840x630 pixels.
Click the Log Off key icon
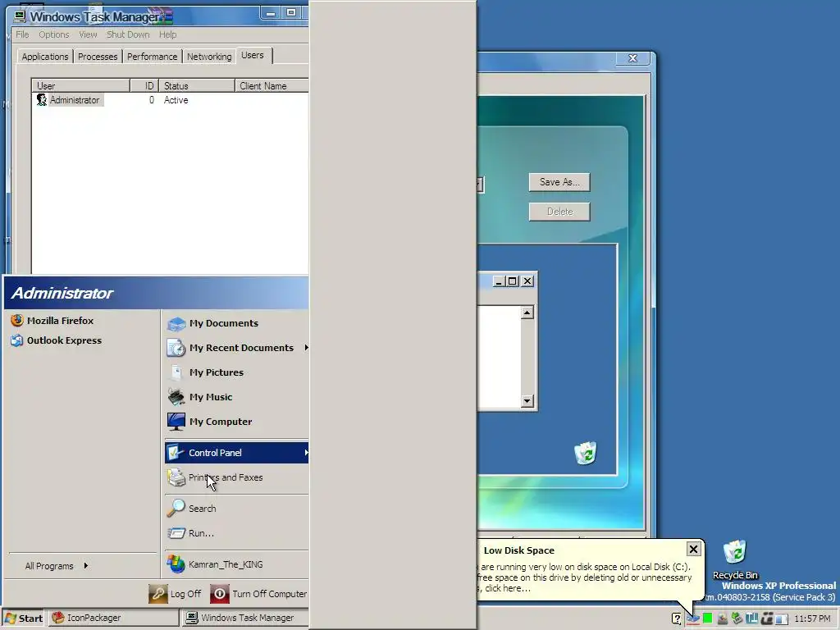click(158, 594)
